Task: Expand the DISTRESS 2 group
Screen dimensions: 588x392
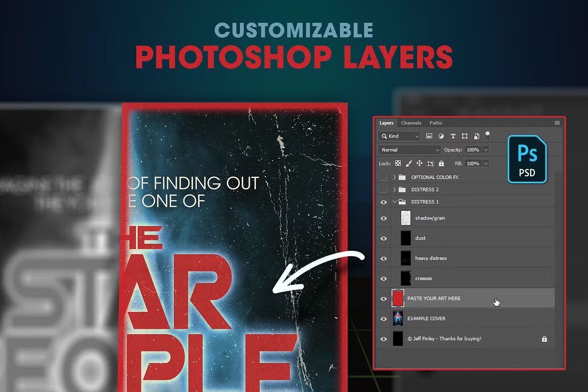Action: (394, 189)
